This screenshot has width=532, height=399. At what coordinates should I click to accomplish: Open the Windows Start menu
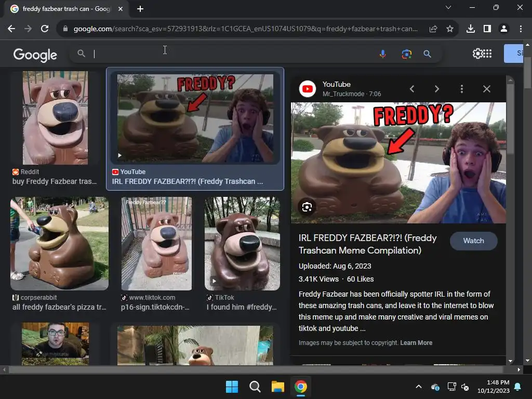point(232,387)
